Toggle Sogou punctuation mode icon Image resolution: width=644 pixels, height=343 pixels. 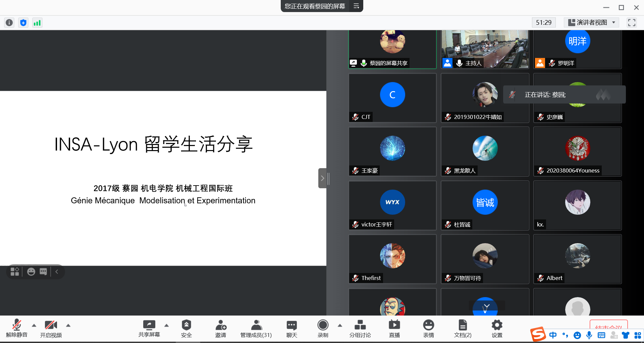(x=565, y=335)
